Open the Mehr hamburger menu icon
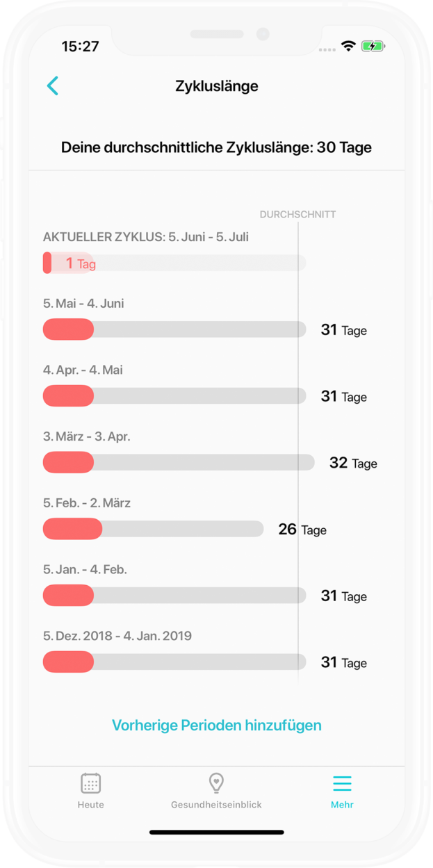The height and width of the screenshot is (868, 433). coord(342,783)
